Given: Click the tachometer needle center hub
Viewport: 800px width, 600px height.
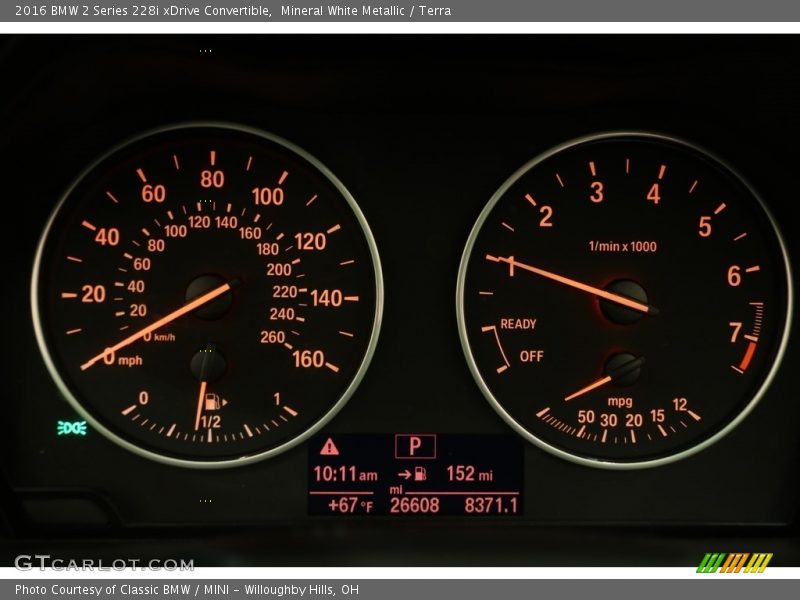Looking at the screenshot, I should (623, 302).
